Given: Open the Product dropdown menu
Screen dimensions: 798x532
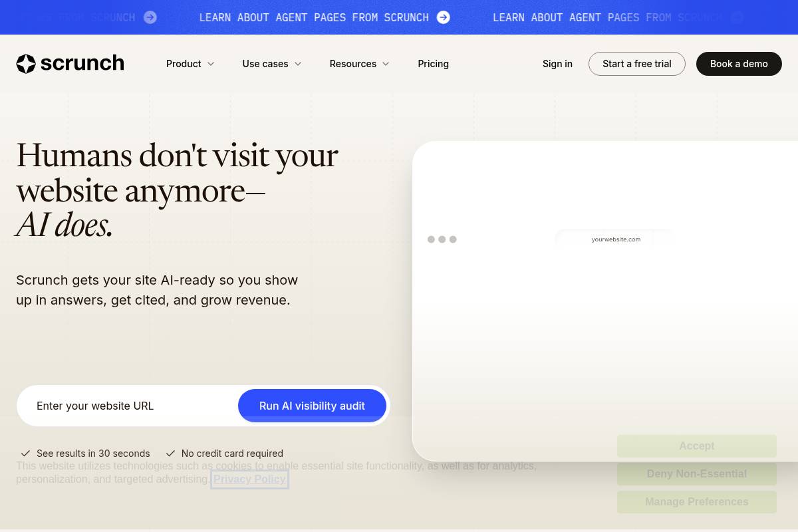Looking at the screenshot, I should tap(190, 64).
